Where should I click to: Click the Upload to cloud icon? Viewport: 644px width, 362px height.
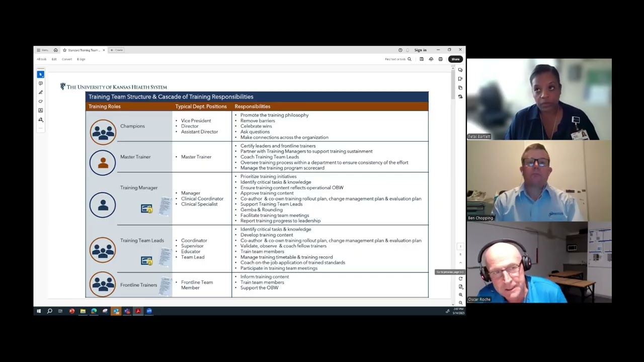point(431,59)
